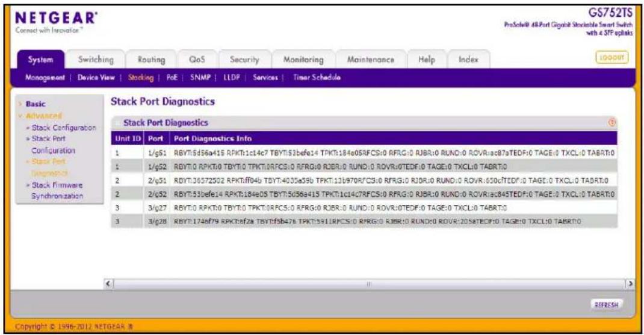Switch to the Switching tab
This screenshot has width=644, height=335.
pyautogui.click(x=96, y=60)
